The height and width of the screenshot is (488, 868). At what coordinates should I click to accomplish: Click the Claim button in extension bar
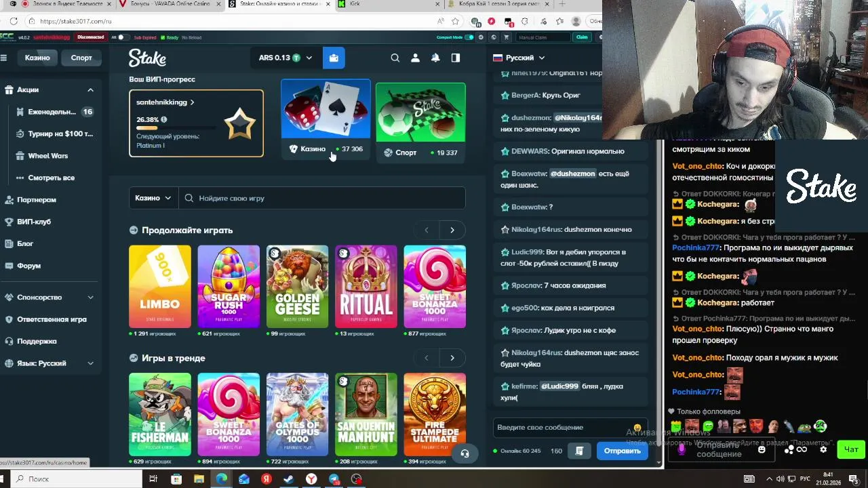[582, 37]
